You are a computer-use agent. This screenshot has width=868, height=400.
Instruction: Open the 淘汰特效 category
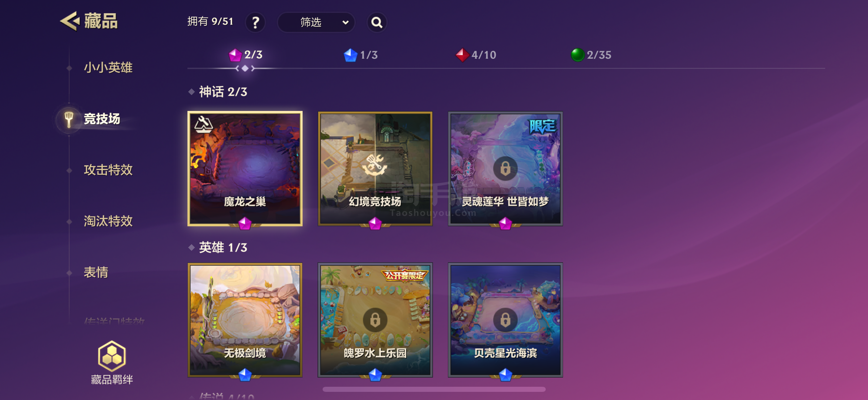click(108, 221)
